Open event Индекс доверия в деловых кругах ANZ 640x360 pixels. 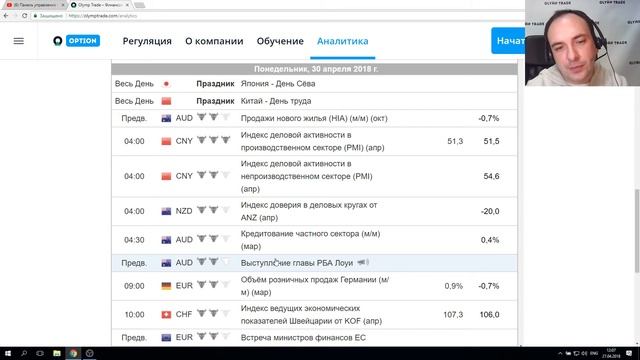[309, 211]
